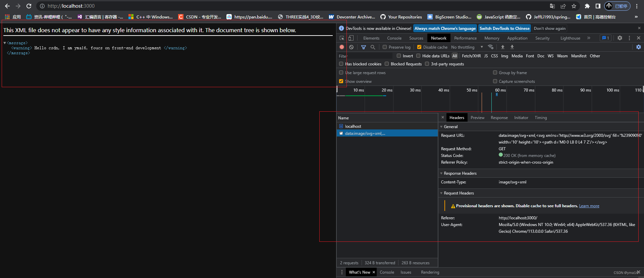Check Has blocked cookies
This screenshot has height=278, width=644.
pyautogui.click(x=341, y=64)
